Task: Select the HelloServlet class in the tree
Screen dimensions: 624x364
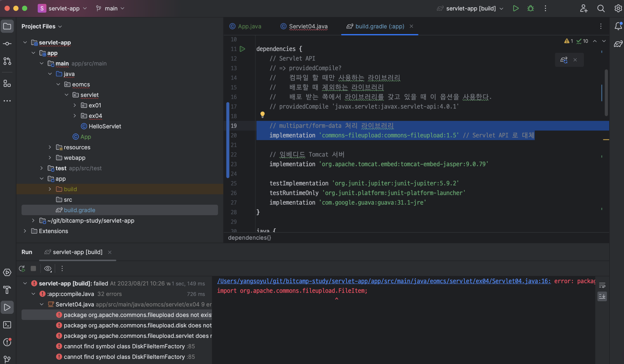Action: point(105,126)
